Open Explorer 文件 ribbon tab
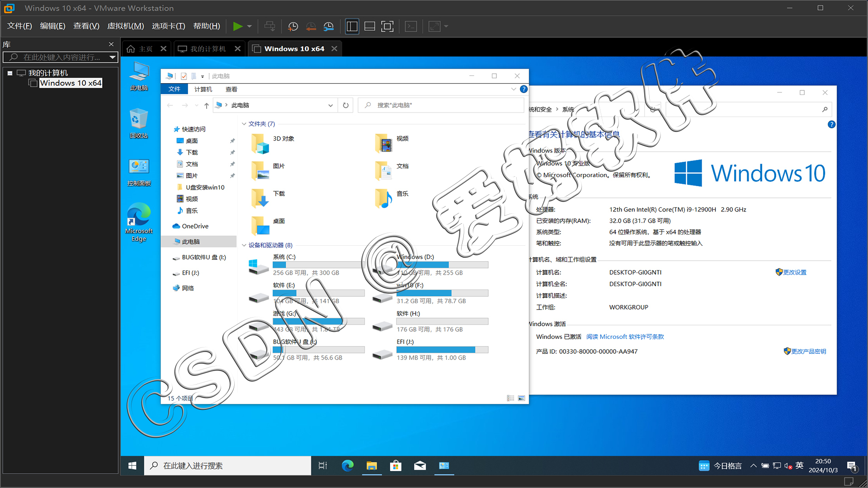The image size is (868, 488). (x=174, y=89)
